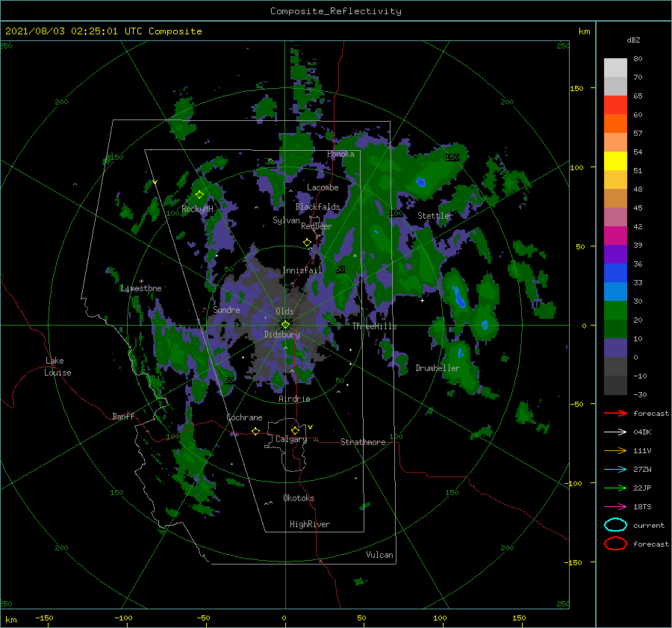This screenshot has width=672, height=628.
Task: Click the Sylvan label on the map
Action: click(286, 220)
